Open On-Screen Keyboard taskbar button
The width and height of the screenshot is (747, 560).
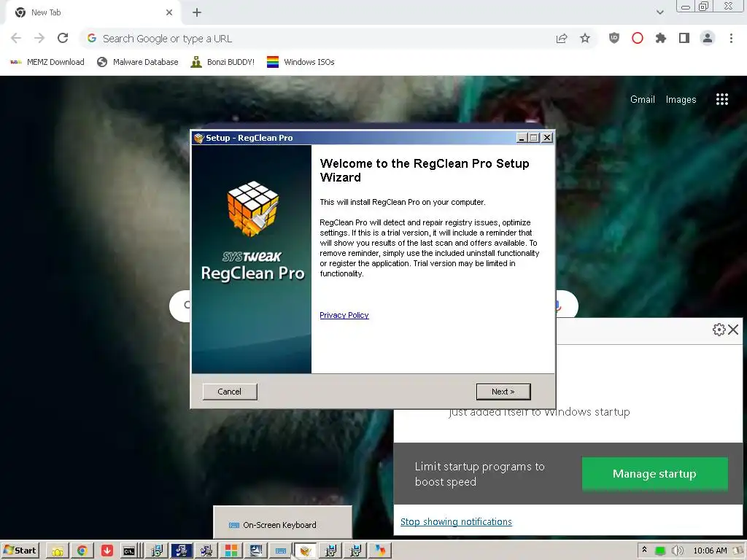[281, 551]
